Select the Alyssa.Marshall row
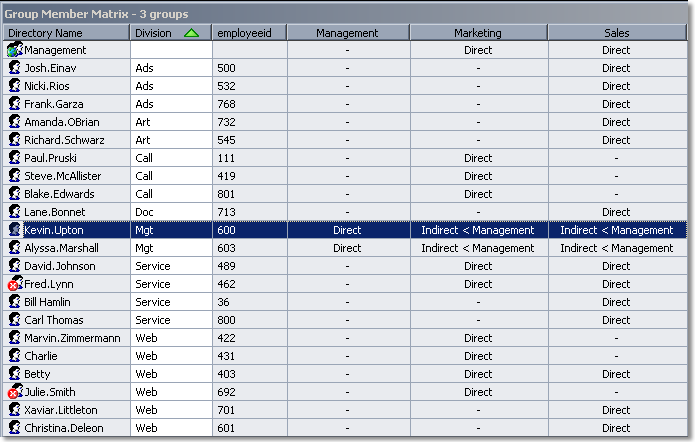 [x=61, y=248]
